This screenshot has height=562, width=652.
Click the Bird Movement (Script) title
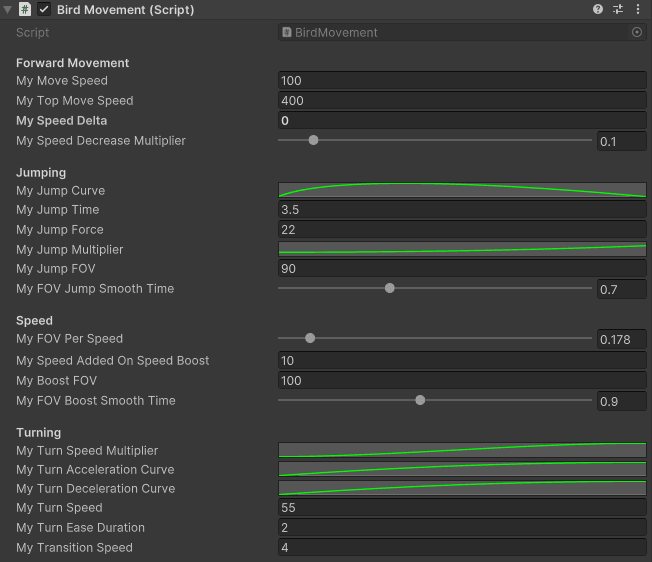126,10
